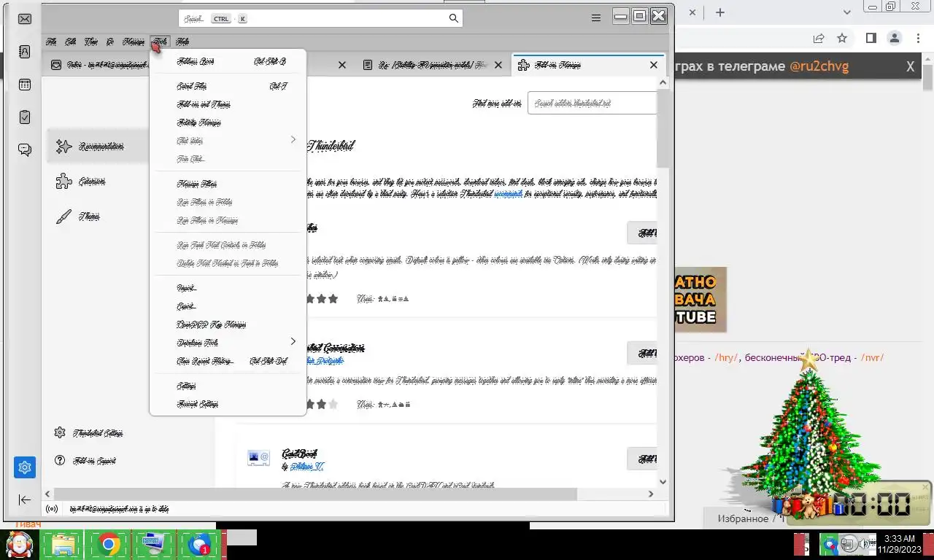Expand the Developer Tools submenu arrow
Image resolution: width=934 pixels, height=560 pixels.
(x=293, y=342)
